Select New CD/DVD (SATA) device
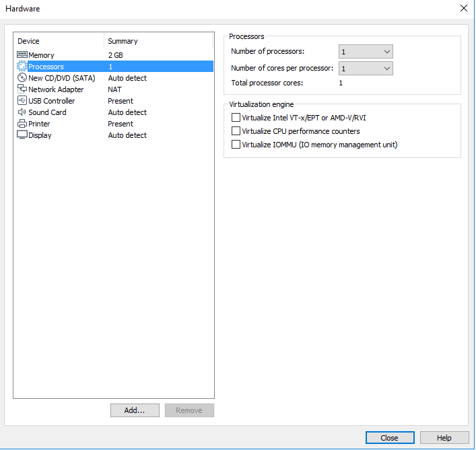 click(62, 78)
